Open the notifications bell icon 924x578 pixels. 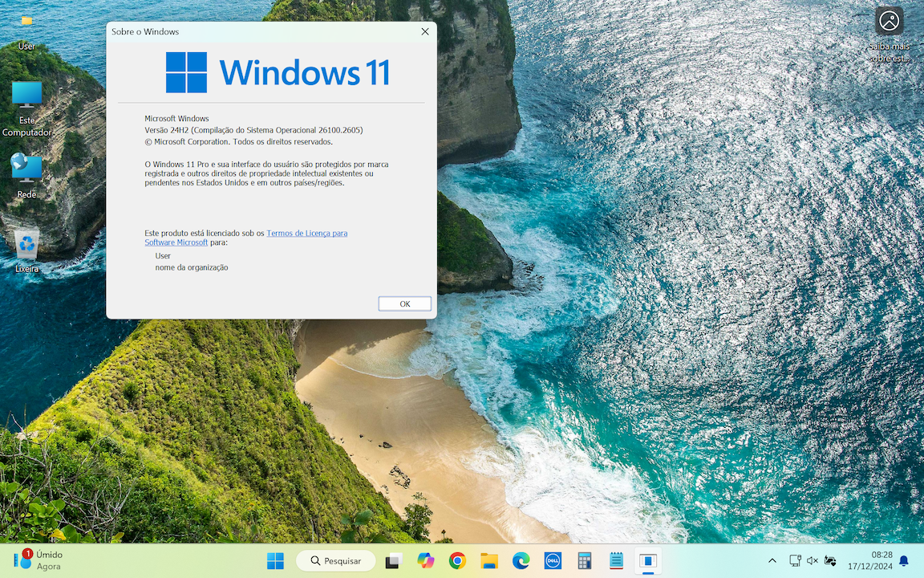click(x=904, y=561)
